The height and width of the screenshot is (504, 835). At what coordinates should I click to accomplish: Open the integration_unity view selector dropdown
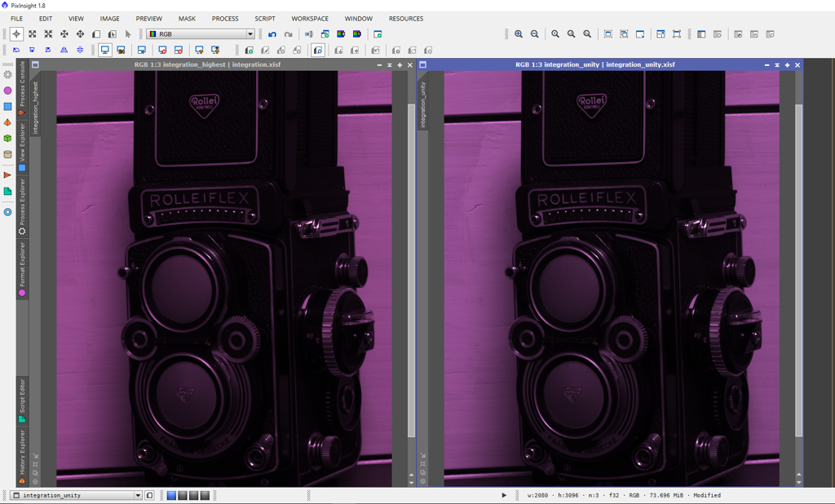pos(76,496)
